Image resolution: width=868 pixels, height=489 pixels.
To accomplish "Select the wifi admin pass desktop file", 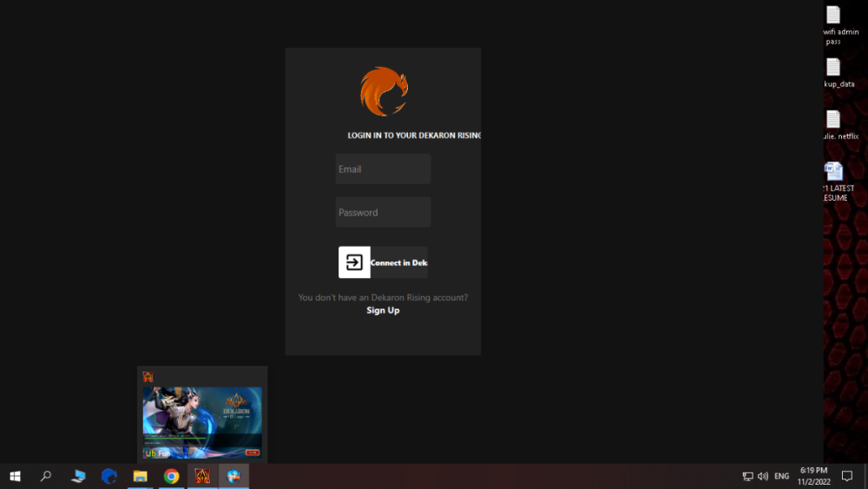I will 840,25.
